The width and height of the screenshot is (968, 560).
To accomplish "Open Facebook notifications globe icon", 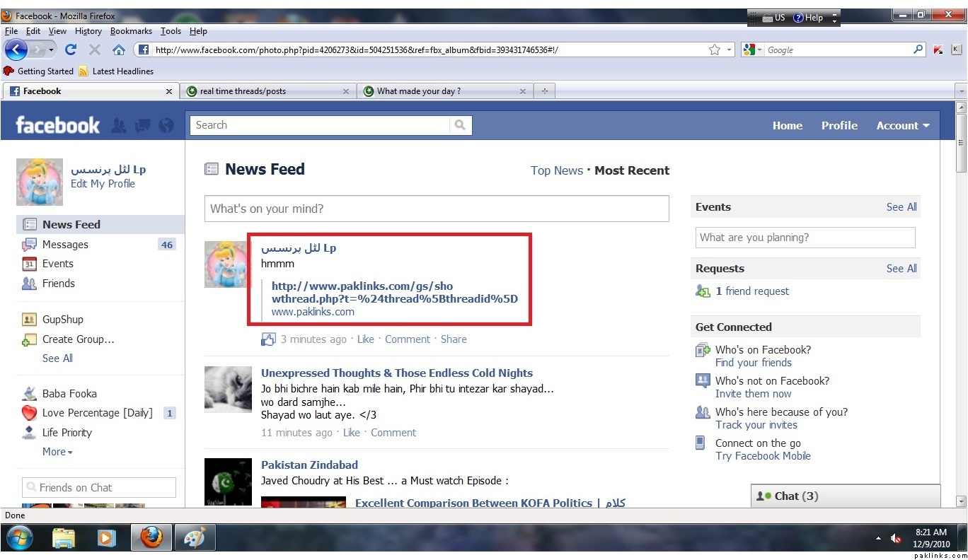I will pyautogui.click(x=166, y=126).
